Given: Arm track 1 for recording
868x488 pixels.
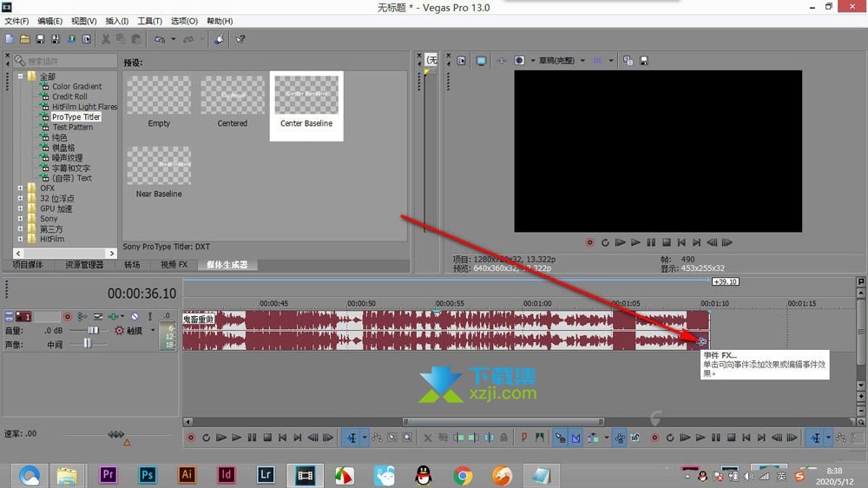Looking at the screenshot, I should click(x=68, y=317).
